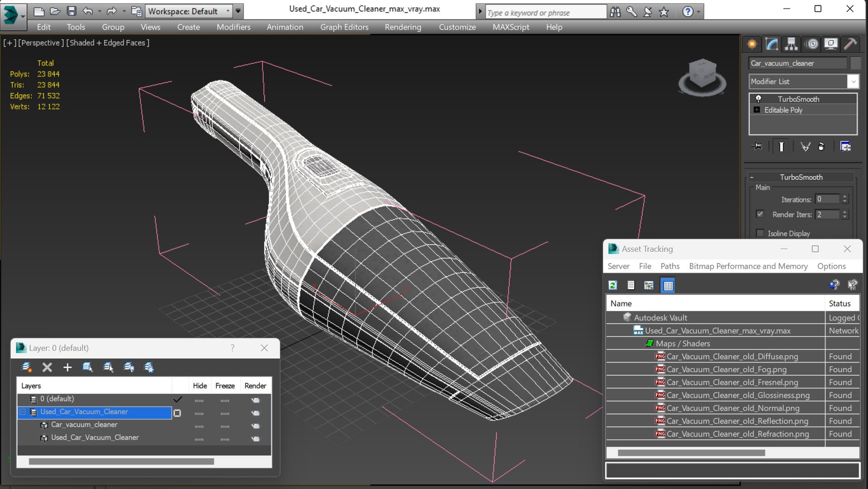
Task: Open the Motion command panel tab
Action: click(812, 44)
